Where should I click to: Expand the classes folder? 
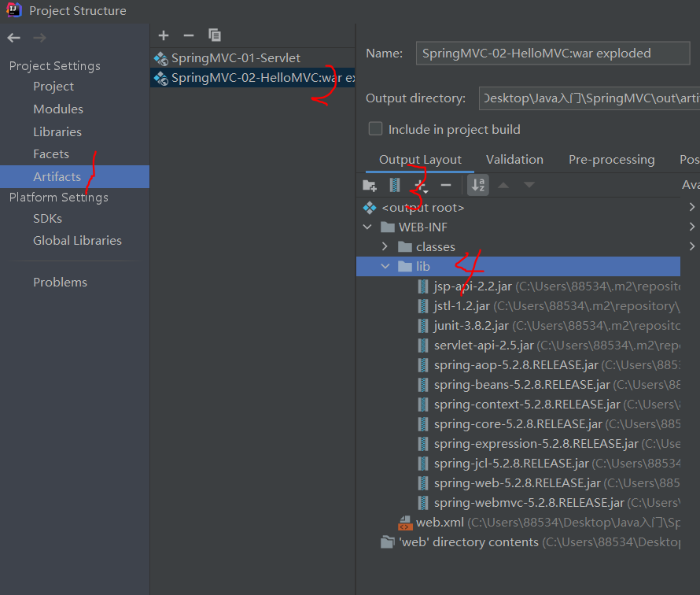pos(385,246)
